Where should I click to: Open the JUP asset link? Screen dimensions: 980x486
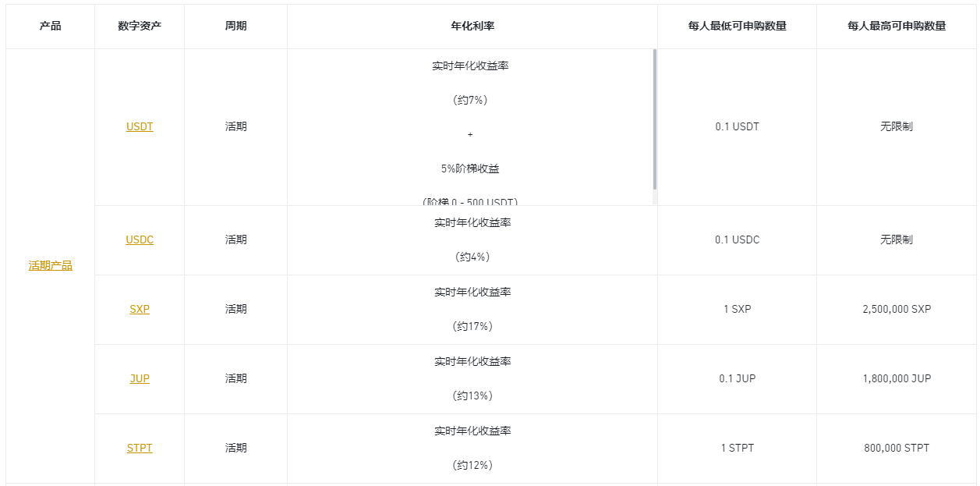(140, 378)
